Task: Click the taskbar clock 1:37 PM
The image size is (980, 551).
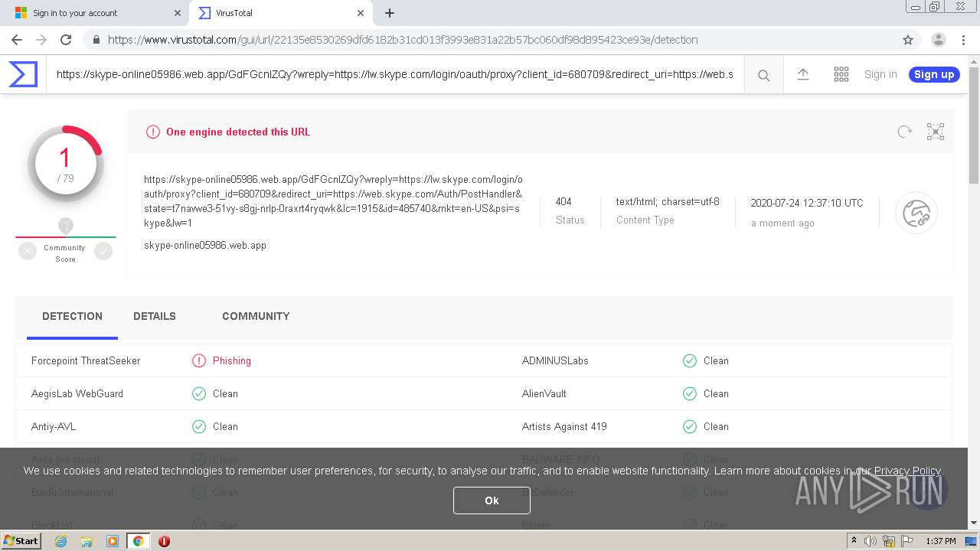Action: (941, 541)
